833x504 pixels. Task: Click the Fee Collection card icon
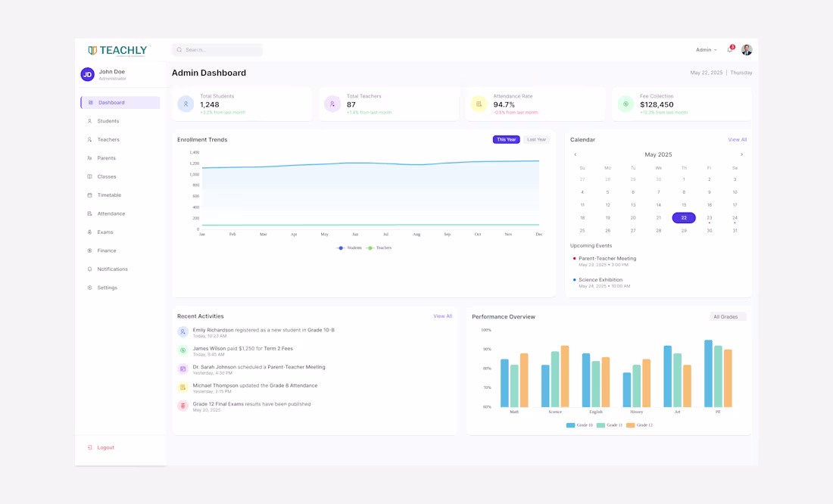click(626, 104)
